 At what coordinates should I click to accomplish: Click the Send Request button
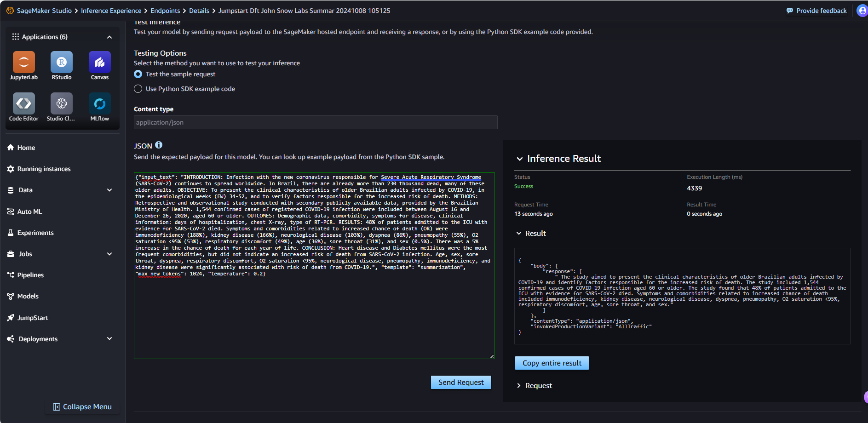(461, 383)
